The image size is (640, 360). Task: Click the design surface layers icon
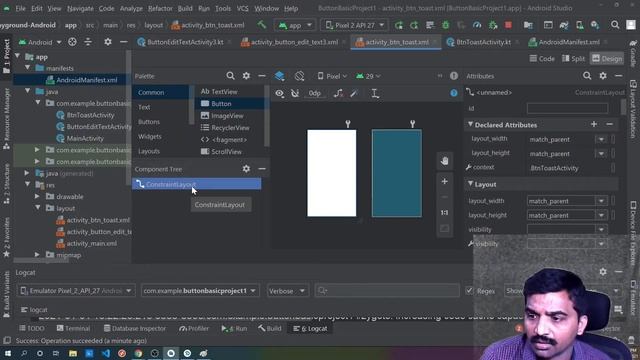coord(280,76)
